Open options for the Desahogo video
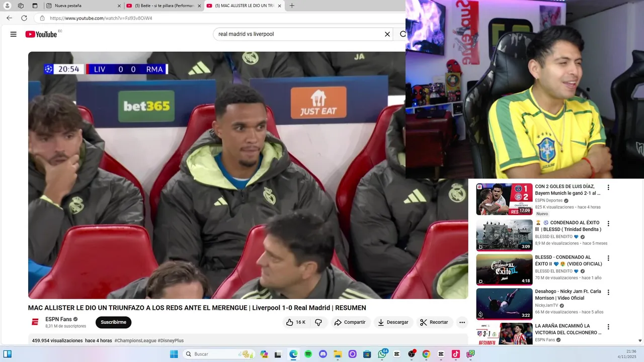Screen dimensions: 644x362 [608, 292]
